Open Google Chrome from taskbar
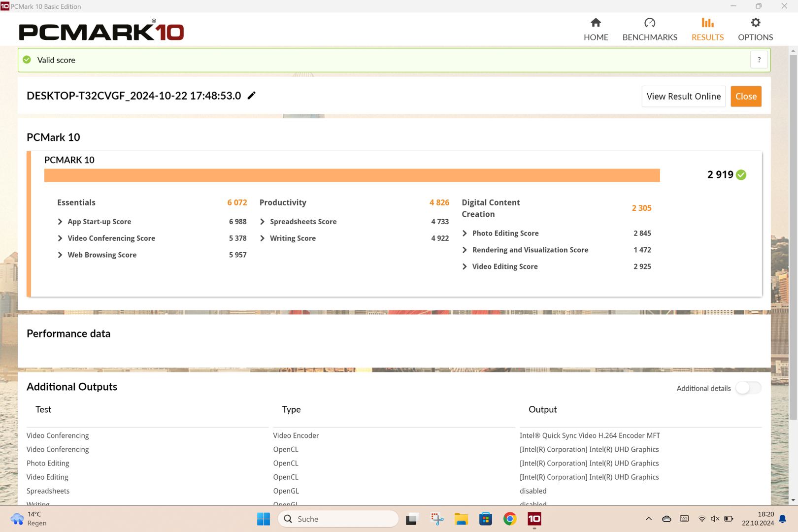Viewport: 798px width, 532px height. coord(510,519)
